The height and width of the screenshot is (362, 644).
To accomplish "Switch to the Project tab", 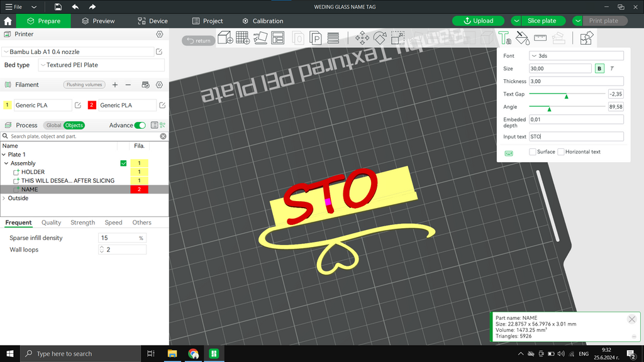I will coord(208,21).
